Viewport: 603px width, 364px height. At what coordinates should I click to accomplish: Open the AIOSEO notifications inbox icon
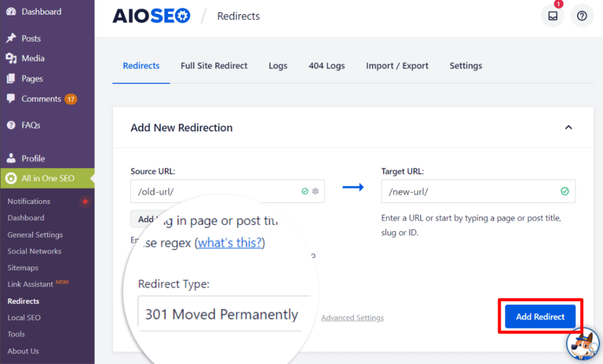[x=552, y=15]
